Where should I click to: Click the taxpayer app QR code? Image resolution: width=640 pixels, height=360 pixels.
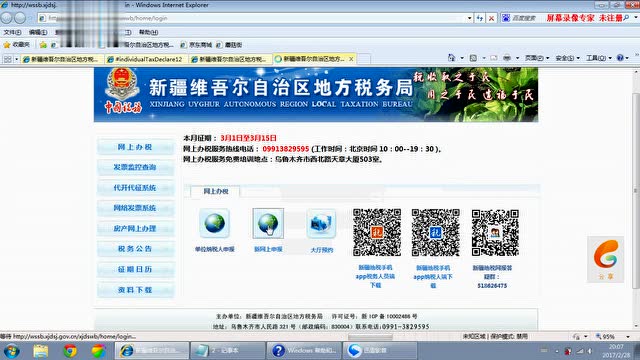click(x=436, y=233)
